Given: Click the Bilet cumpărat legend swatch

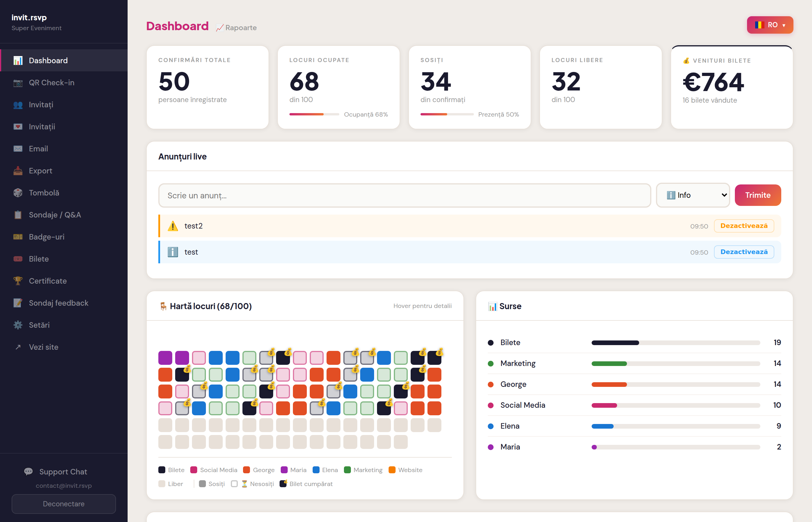Looking at the screenshot, I should pyautogui.click(x=283, y=484).
